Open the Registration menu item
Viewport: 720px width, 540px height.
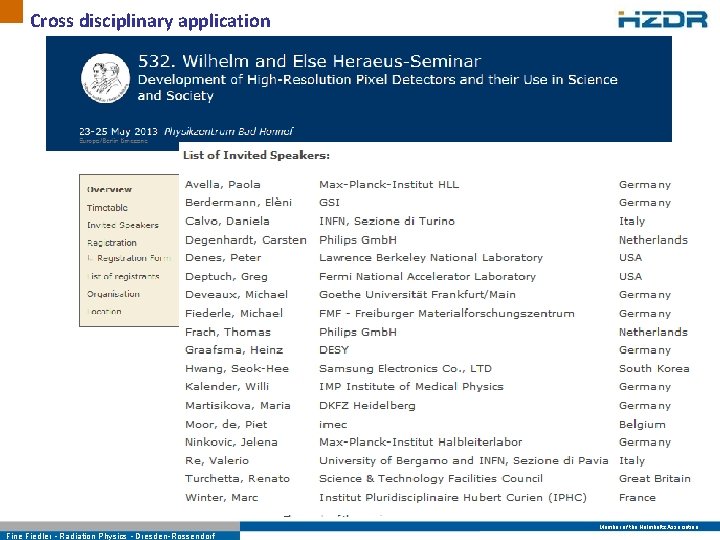pos(112,242)
